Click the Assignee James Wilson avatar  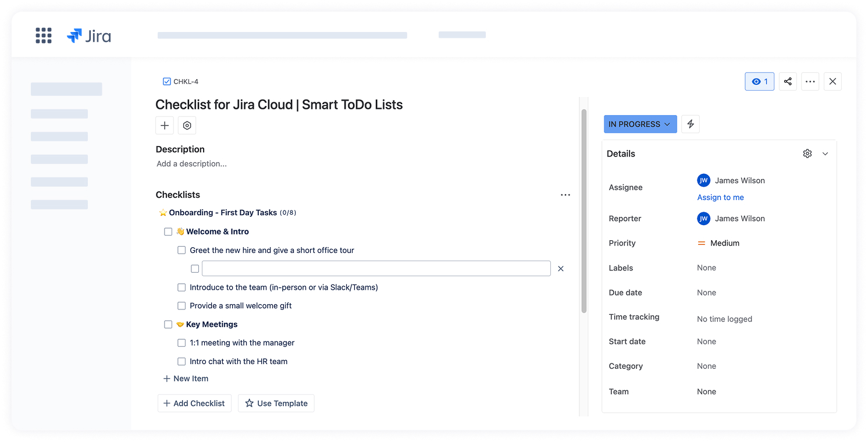click(x=703, y=180)
